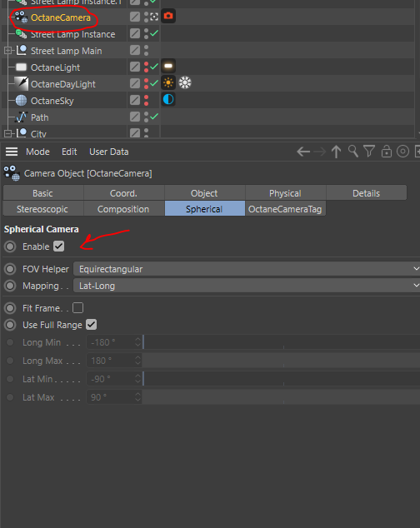Switch to the Stereoscopic tab

coord(43,209)
